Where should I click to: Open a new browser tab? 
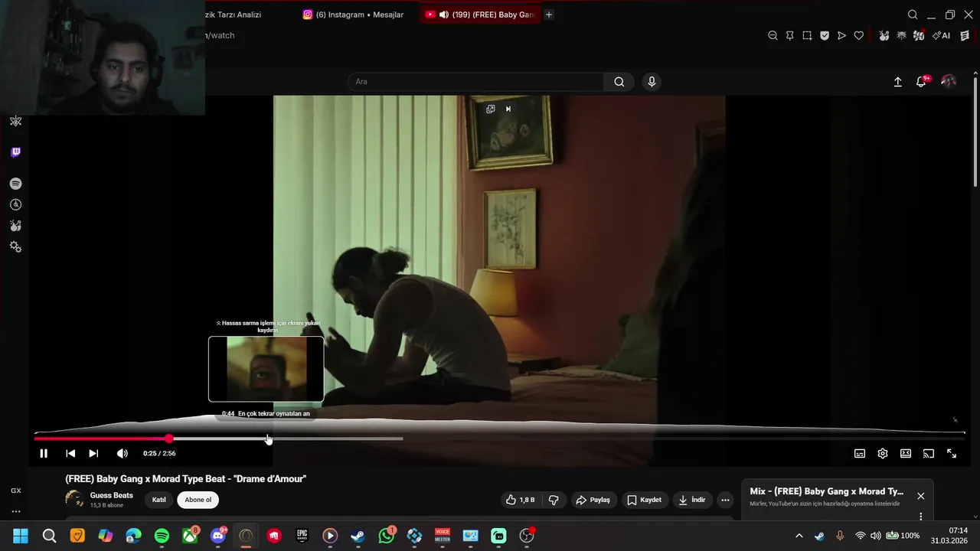coord(549,15)
